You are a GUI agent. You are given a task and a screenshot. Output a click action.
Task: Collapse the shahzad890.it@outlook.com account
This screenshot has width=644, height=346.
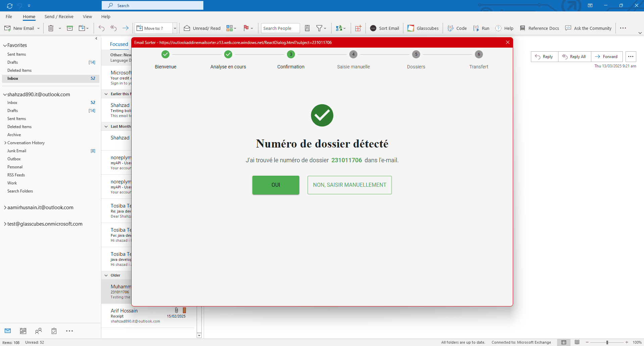click(5, 95)
